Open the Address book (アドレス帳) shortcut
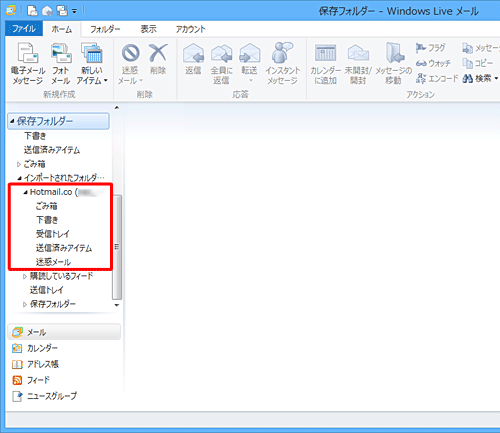The width and height of the screenshot is (500, 433). click(x=35, y=364)
